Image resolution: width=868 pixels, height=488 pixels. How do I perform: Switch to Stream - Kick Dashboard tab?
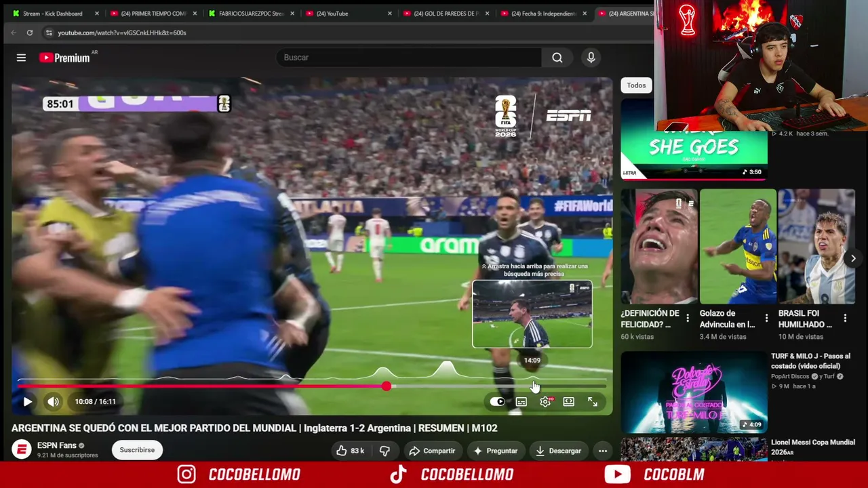tap(53, 14)
